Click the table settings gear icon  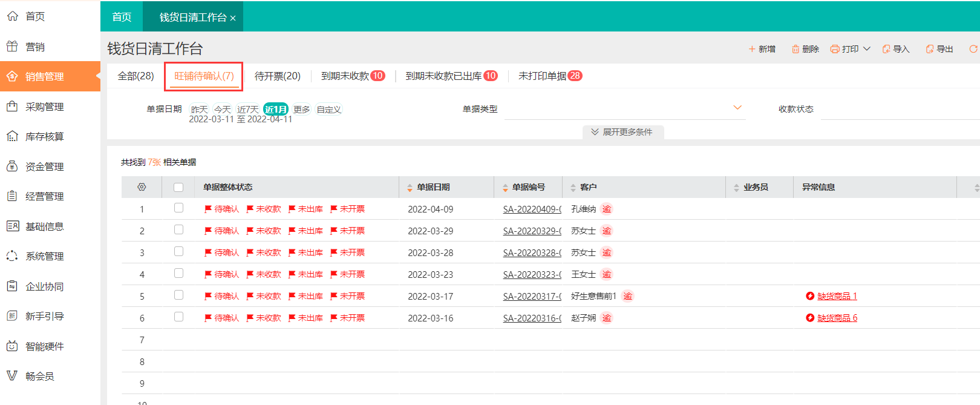tap(142, 187)
